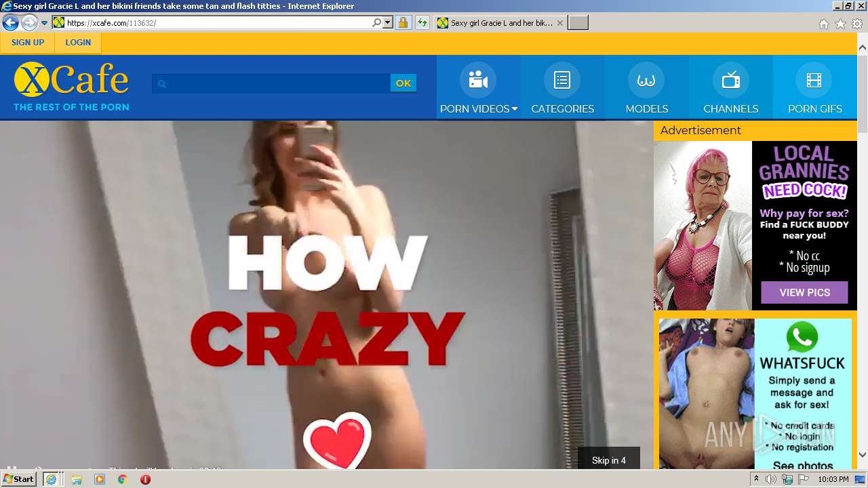Open the browser Tools gear icon
The height and width of the screenshot is (488, 868).
(857, 24)
